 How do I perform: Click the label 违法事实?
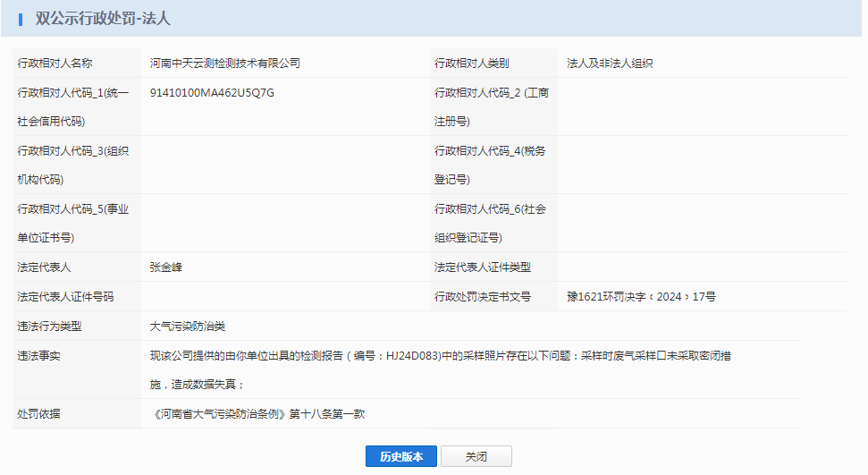[x=38, y=356]
